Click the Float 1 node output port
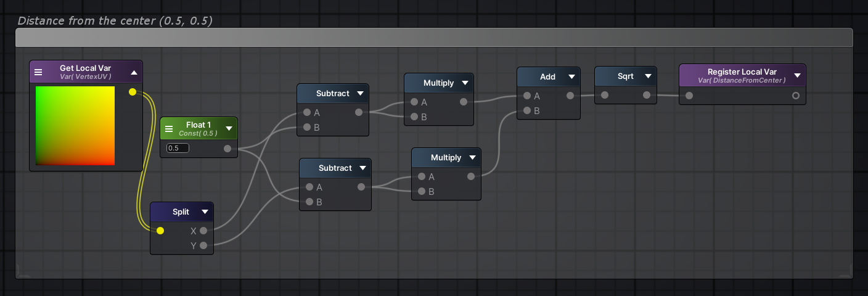The height and width of the screenshot is (296, 868). tap(227, 149)
